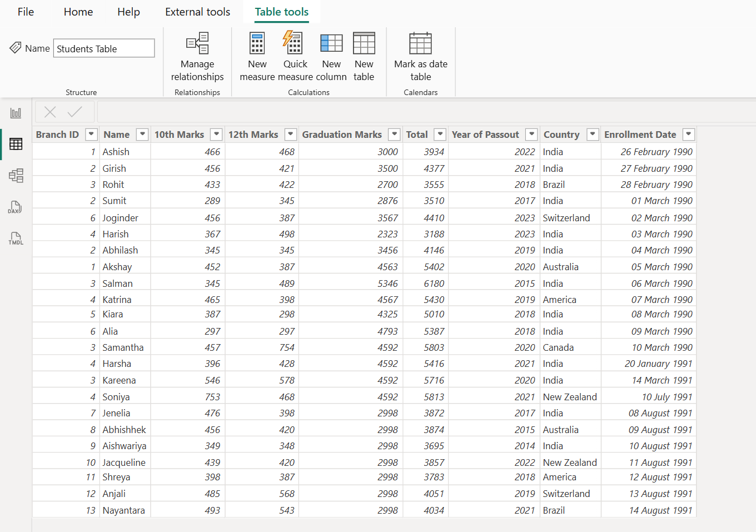Open the Report view in the sidebar
Viewport: 756px width, 532px height.
16,112
